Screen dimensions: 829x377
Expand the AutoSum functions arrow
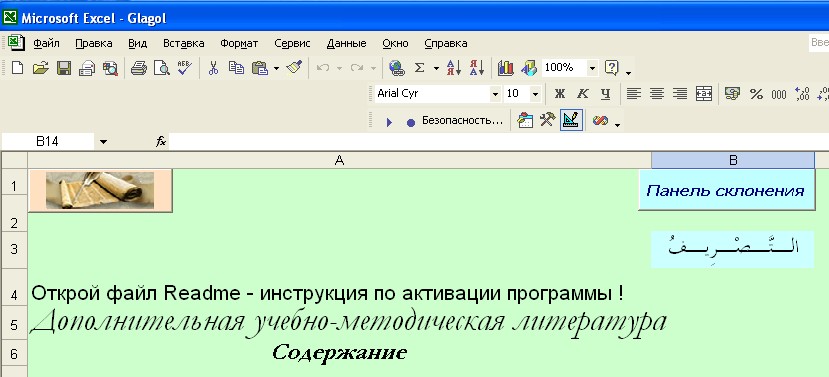point(436,68)
